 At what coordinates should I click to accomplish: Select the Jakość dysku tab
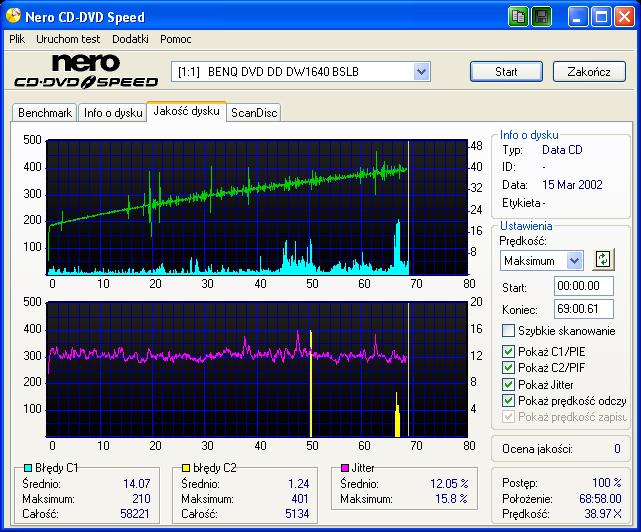186,111
